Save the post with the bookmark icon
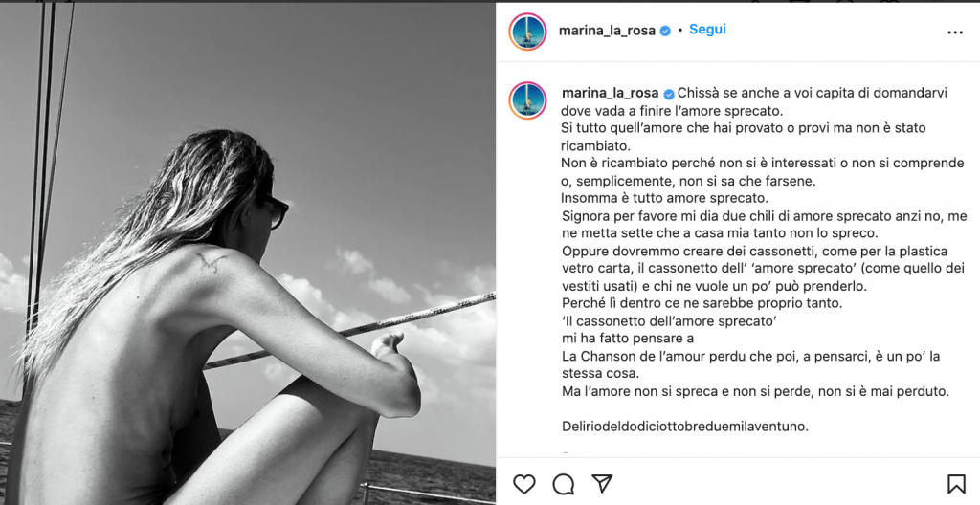The width and height of the screenshot is (980, 505). [x=956, y=484]
